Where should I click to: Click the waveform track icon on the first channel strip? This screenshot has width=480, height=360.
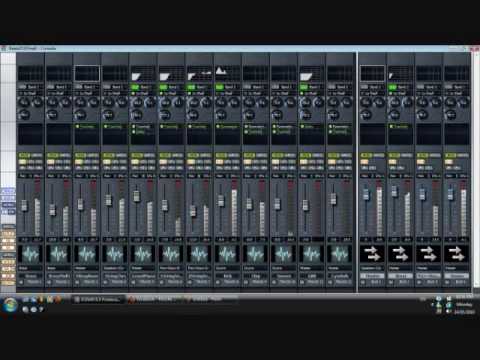(30, 254)
